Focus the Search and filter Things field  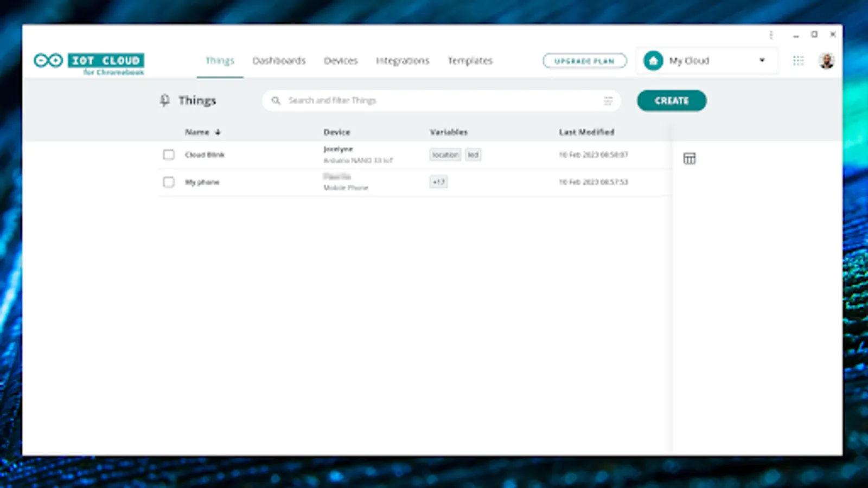point(442,101)
